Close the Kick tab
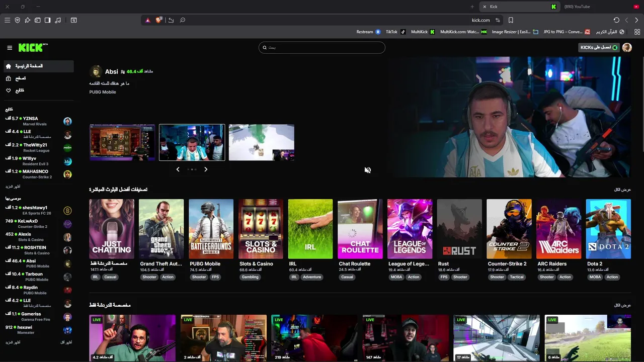The height and width of the screenshot is (362, 644). pyautogui.click(x=485, y=7)
